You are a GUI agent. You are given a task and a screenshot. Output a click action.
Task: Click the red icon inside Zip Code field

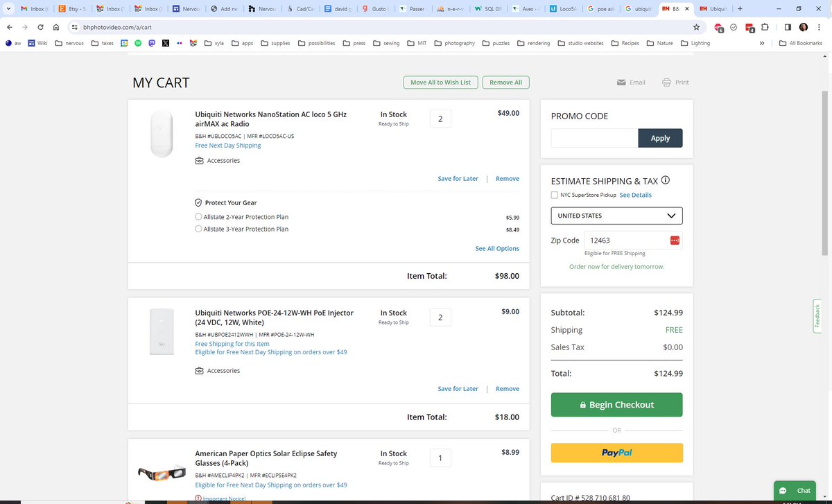coord(675,241)
